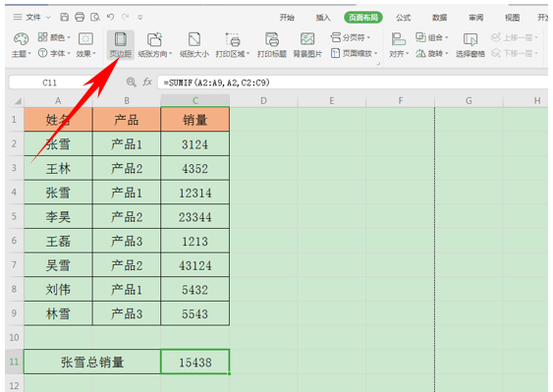
Task: Switch to the 公式 formulas tab
Action: [403, 18]
